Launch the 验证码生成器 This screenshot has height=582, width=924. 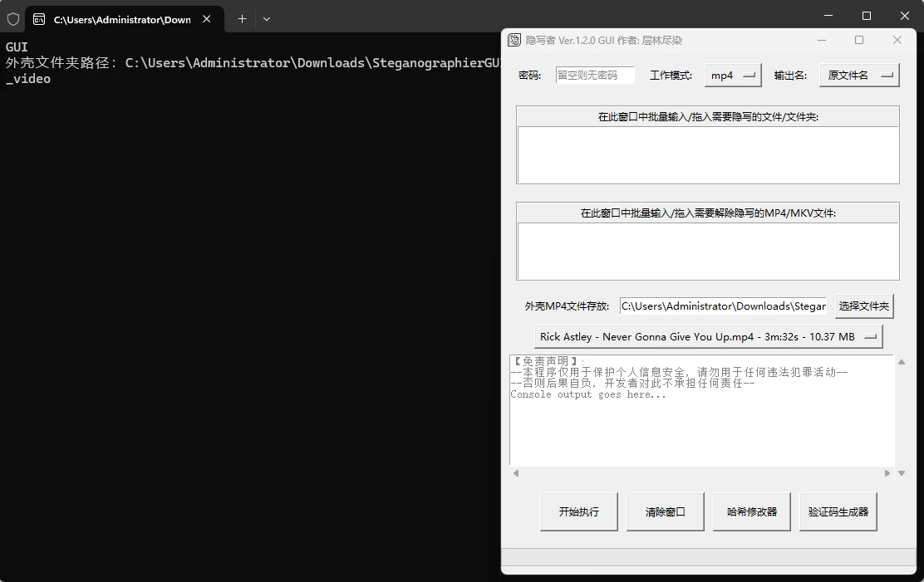coord(838,511)
